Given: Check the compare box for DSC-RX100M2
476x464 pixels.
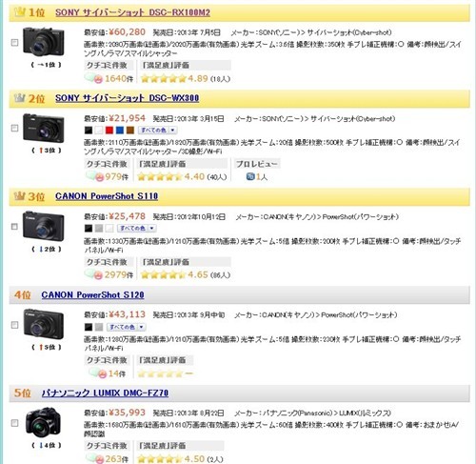Looking at the screenshot, I should click(14, 42).
